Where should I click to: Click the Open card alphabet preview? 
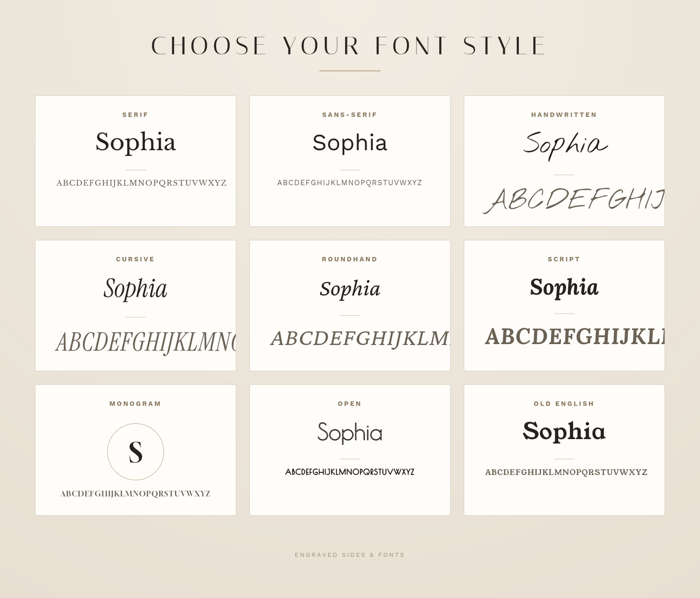tap(350, 472)
